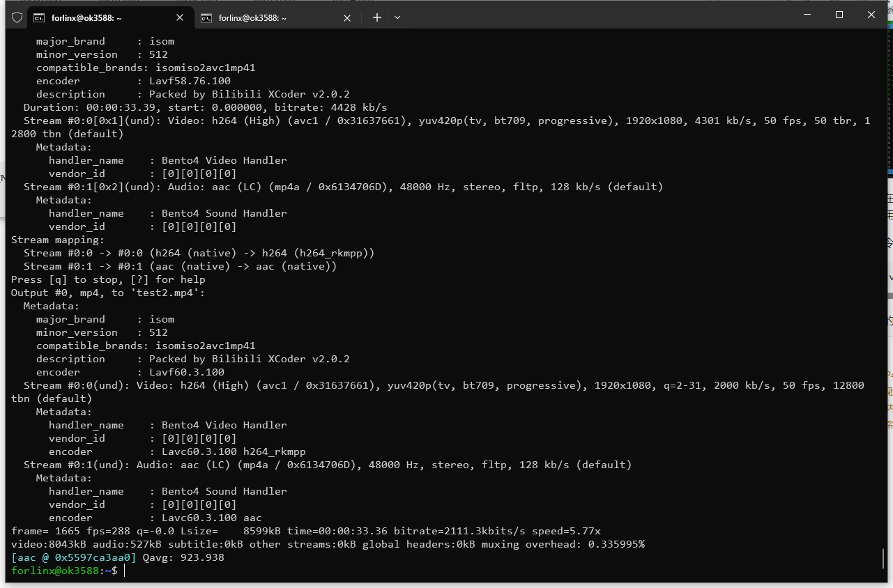Image resolution: width=893 pixels, height=588 pixels.
Task: Close the first forlinx@ok3588 tab
Action: click(x=180, y=17)
